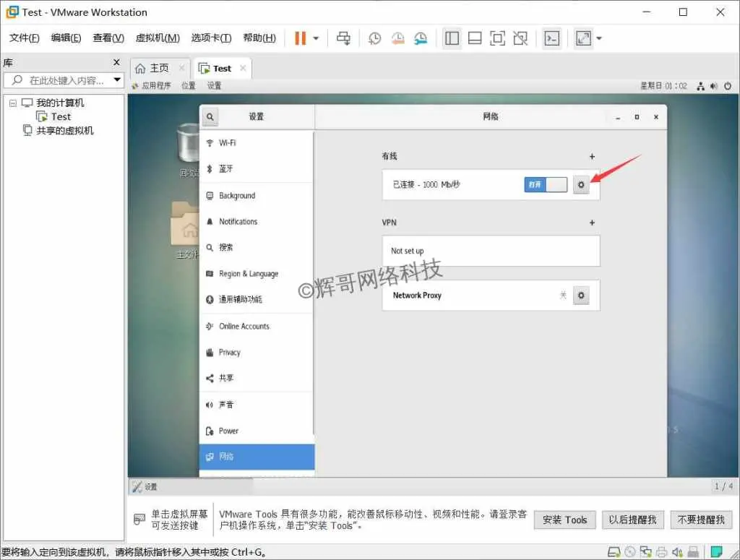Viewport: 740px width, 560px height.
Task: Toggle the wired connection switch off
Action: (x=546, y=184)
